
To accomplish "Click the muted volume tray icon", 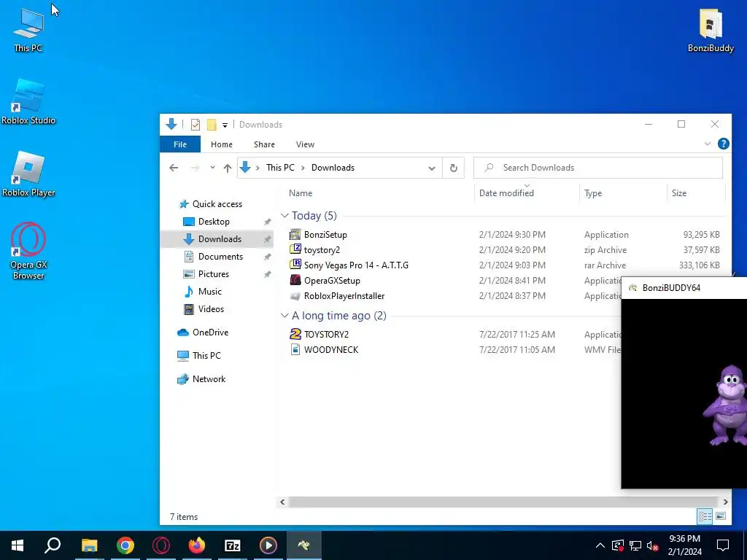I will tap(653, 545).
